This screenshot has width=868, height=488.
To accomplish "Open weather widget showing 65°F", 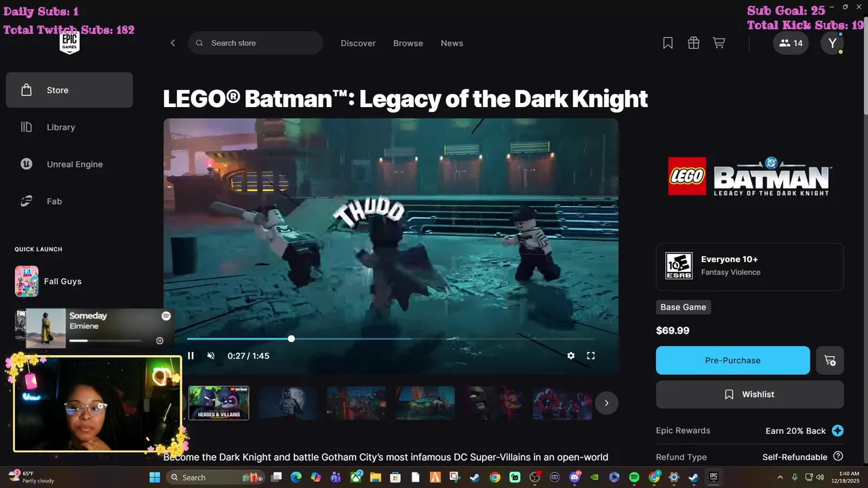I will (33, 477).
